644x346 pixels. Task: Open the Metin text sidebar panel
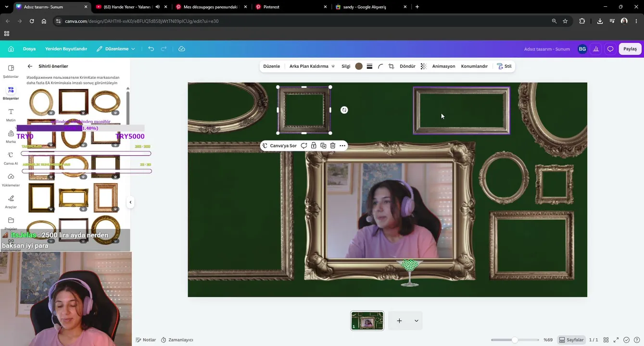pos(11,115)
